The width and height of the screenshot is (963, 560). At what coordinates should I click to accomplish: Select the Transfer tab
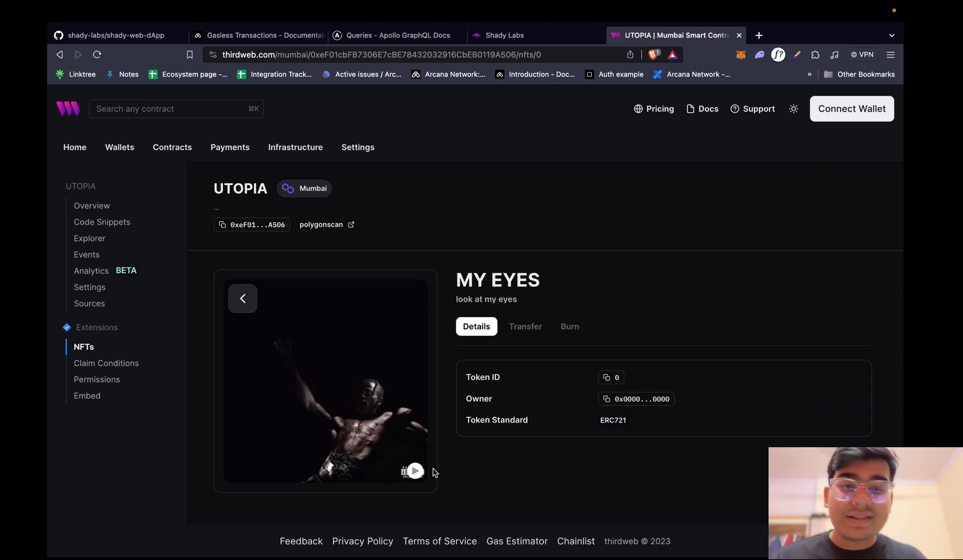(525, 327)
